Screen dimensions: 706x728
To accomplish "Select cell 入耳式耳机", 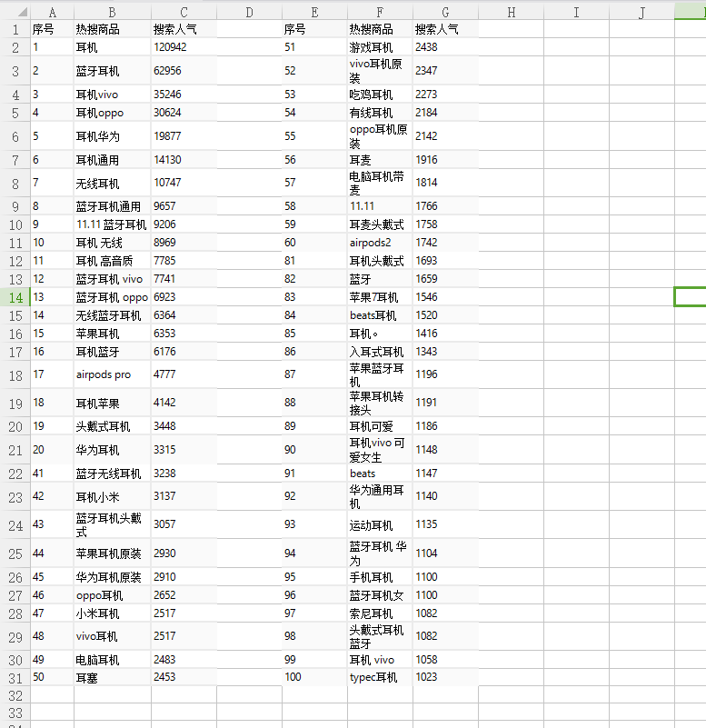I will (x=380, y=352).
